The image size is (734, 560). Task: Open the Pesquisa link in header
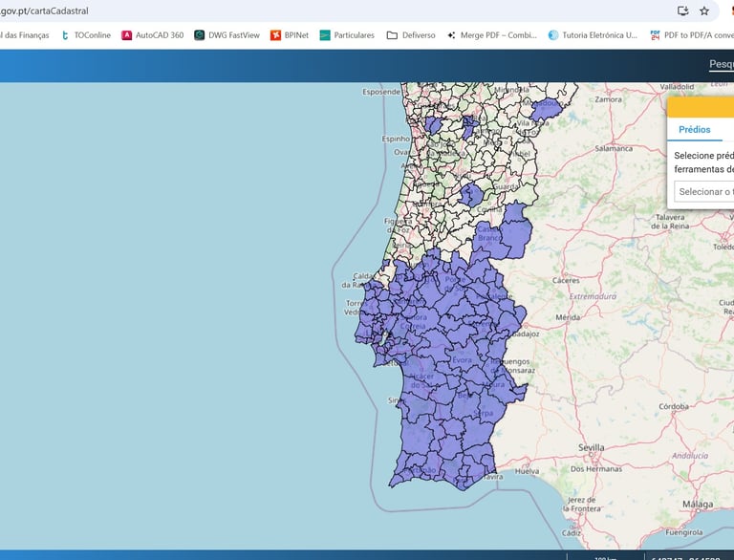pyautogui.click(x=722, y=65)
